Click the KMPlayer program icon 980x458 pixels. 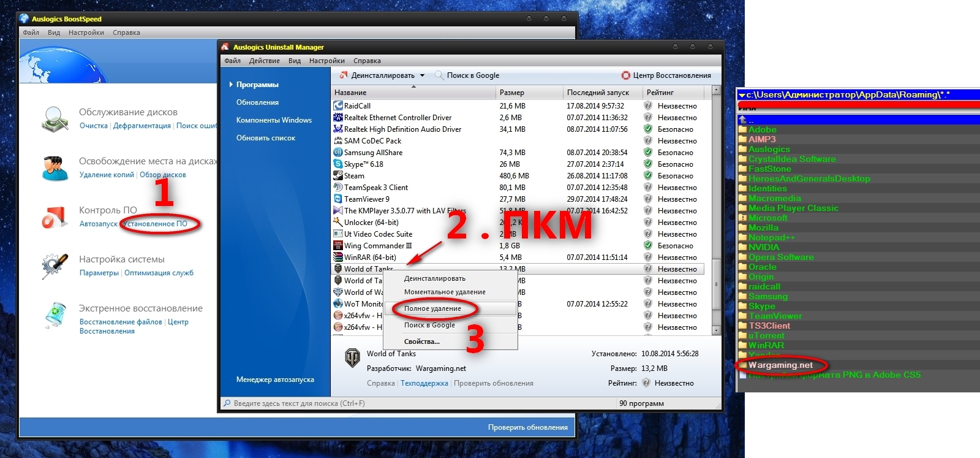pyautogui.click(x=337, y=211)
